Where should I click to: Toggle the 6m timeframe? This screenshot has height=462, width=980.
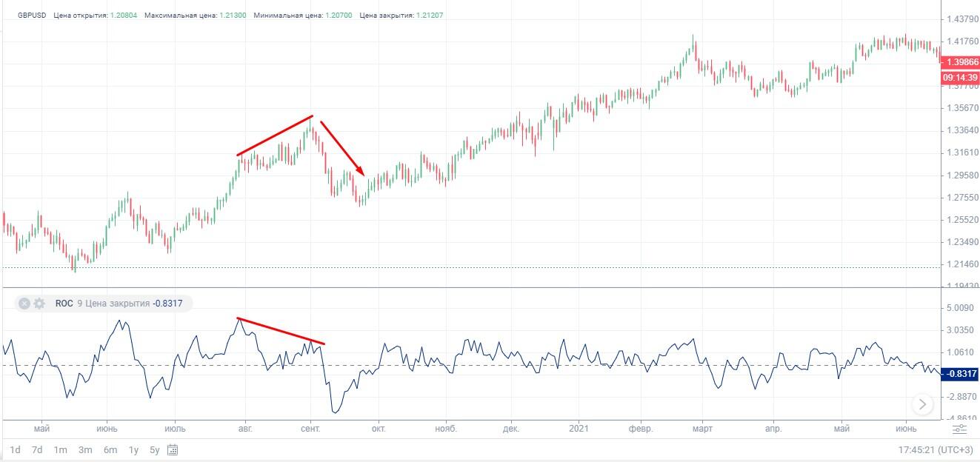110,449
